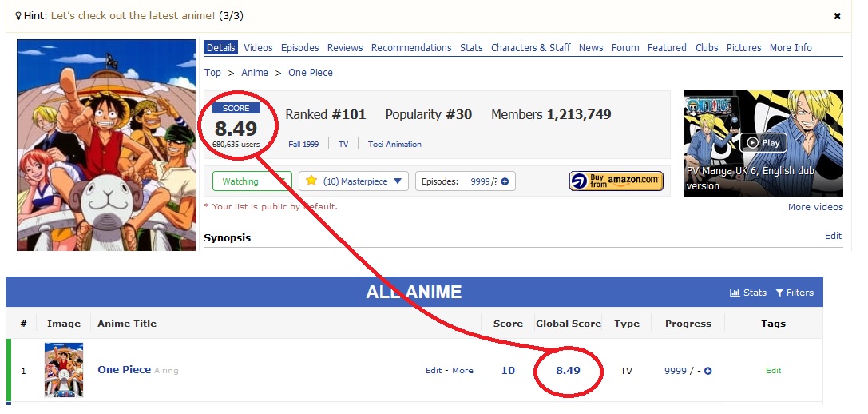Increment episodes with the plus icon
The width and height of the screenshot is (868, 414).
505,181
